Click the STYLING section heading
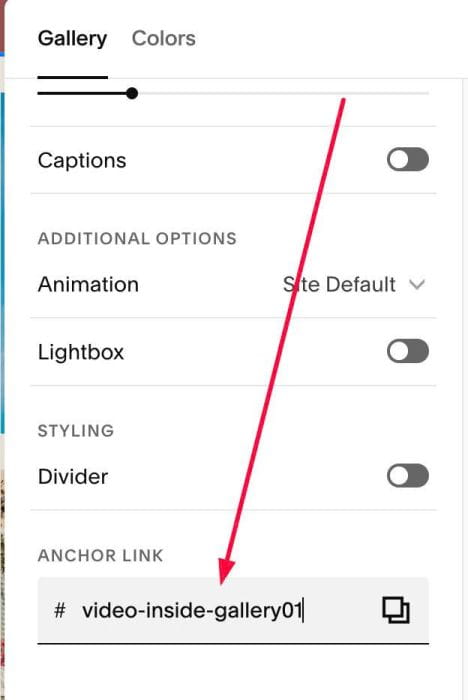The image size is (468, 700). point(76,431)
